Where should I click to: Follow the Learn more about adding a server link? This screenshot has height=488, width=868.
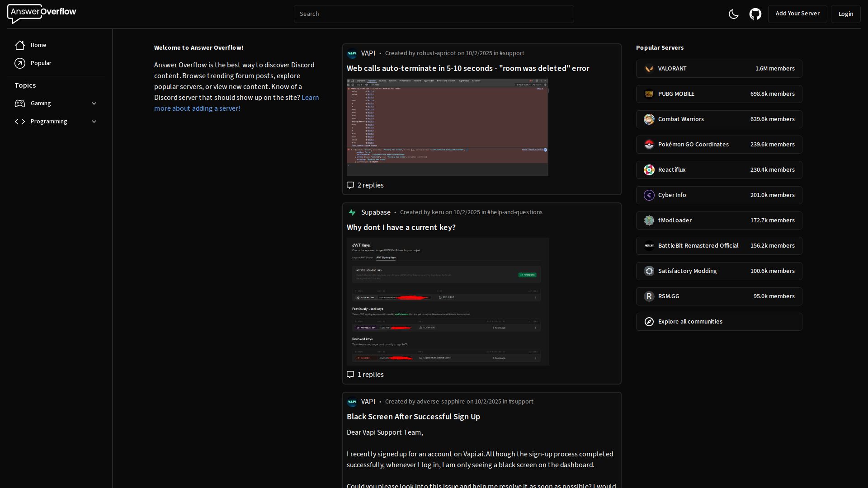(x=197, y=108)
